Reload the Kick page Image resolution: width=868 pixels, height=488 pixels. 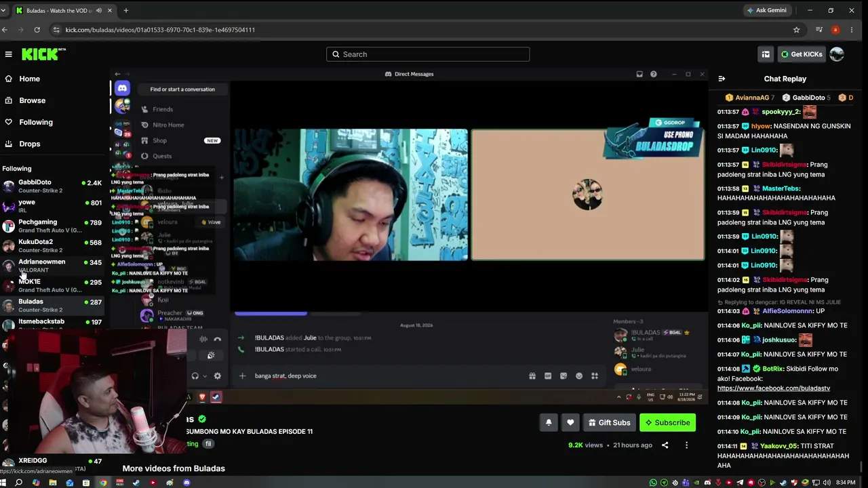click(x=37, y=30)
